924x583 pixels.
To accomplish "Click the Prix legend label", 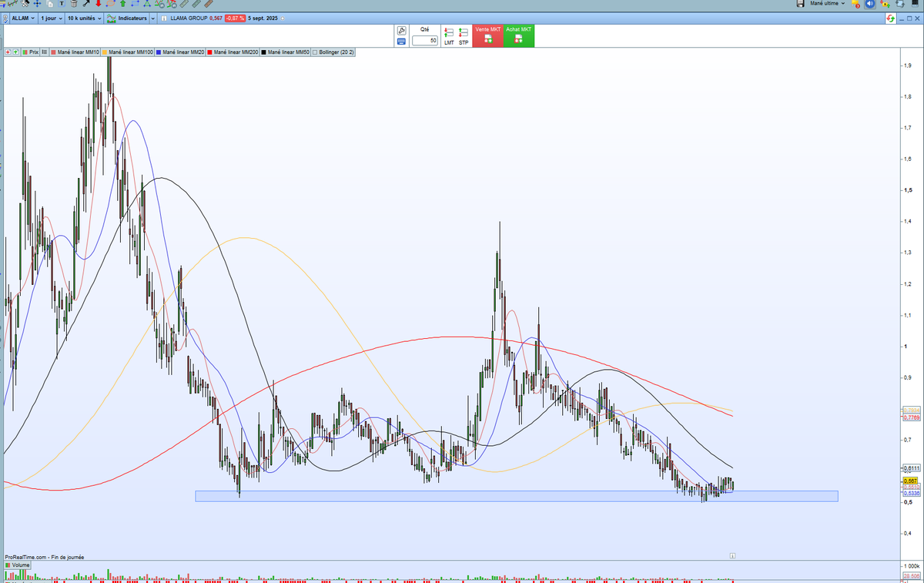I will point(32,52).
